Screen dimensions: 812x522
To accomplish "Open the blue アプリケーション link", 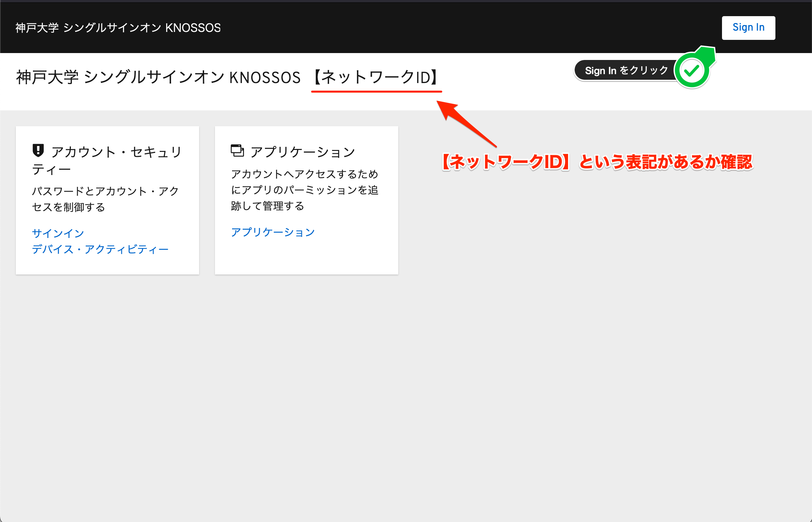I will click(273, 232).
